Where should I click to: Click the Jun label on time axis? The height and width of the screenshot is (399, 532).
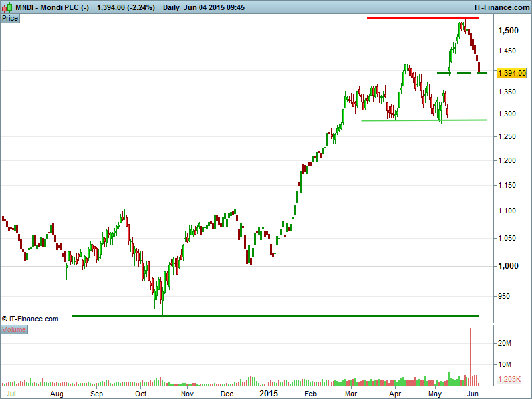click(x=471, y=394)
